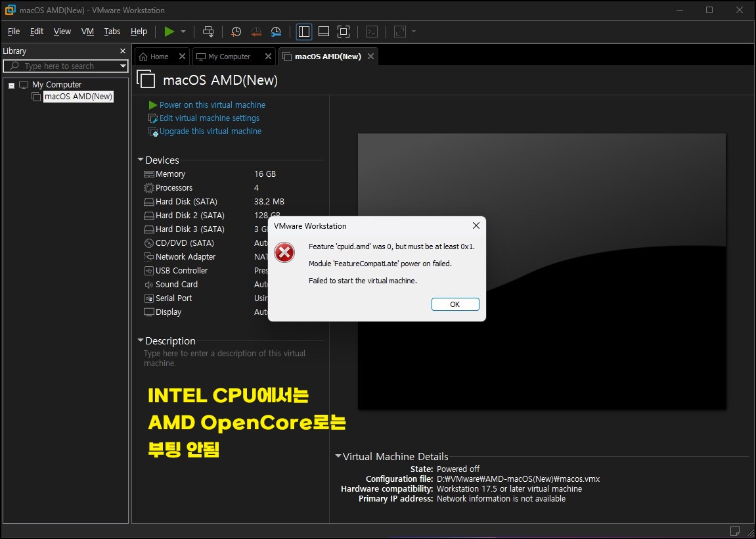Close the VMware Workstation error dialog
The width and height of the screenshot is (756, 539).
click(476, 226)
